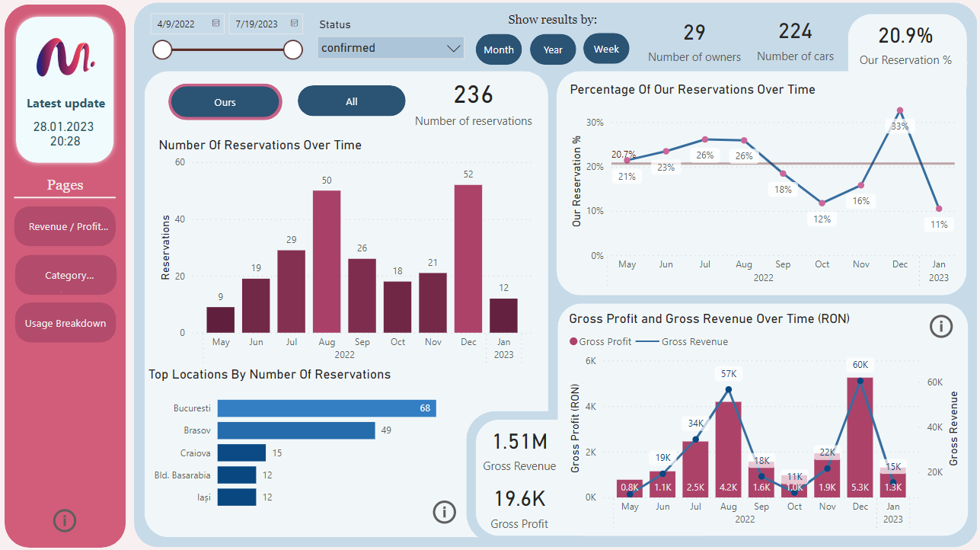Click the info icon in the left sidebar
This screenshot has width=980, height=550.
point(64,521)
